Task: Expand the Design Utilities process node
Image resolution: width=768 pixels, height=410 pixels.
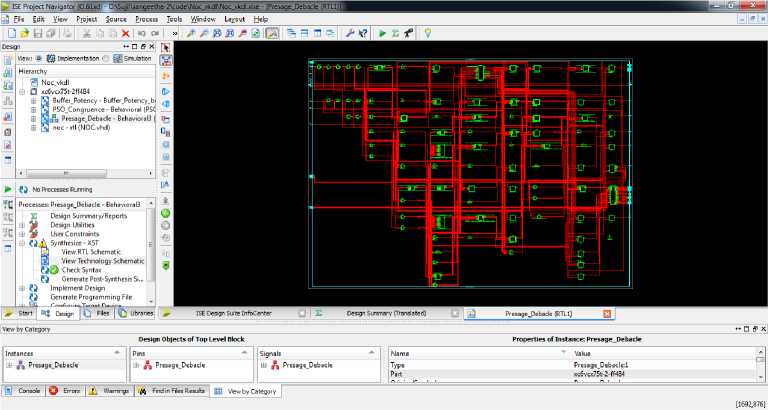Action: point(22,225)
